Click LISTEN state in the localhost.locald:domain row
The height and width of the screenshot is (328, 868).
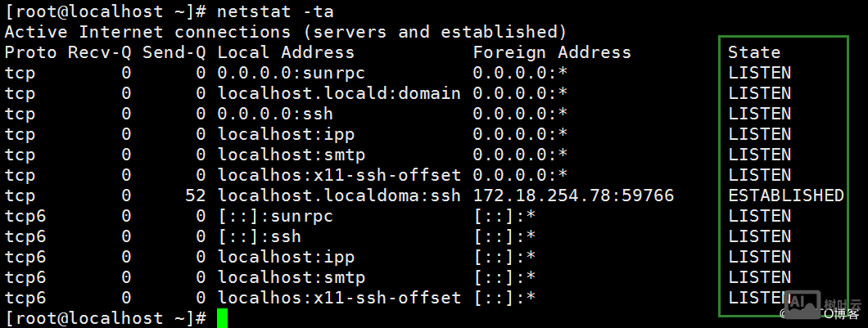760,93
